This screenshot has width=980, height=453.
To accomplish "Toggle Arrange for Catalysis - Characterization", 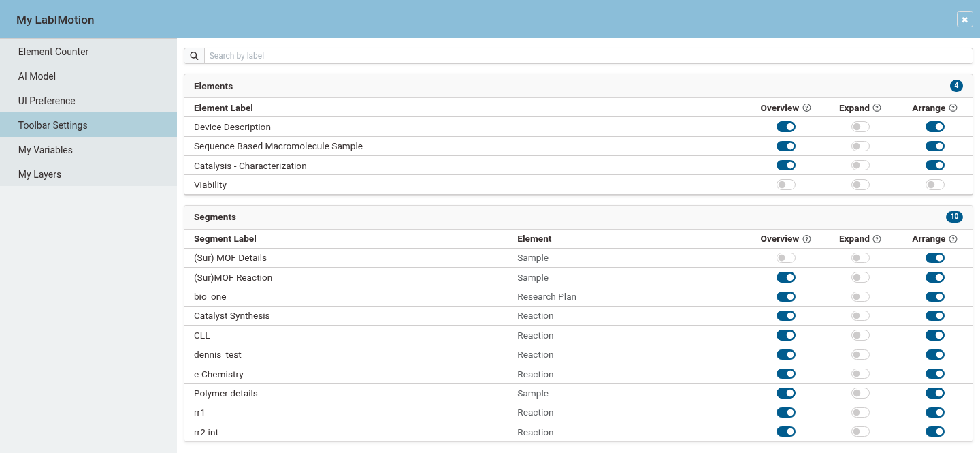I will click(935, 166).
